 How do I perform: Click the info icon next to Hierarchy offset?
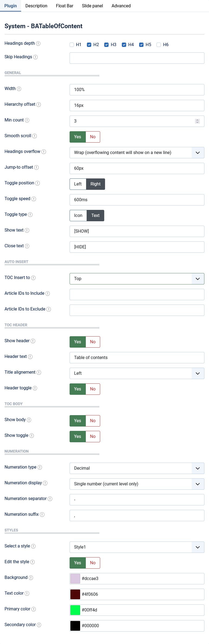coord(39,105)
